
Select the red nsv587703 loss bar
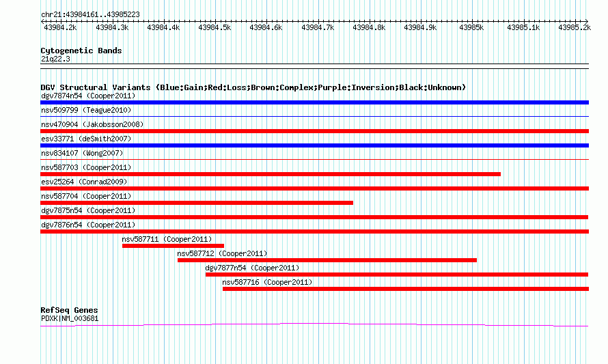pyautogui.click(x=271, y=174)
